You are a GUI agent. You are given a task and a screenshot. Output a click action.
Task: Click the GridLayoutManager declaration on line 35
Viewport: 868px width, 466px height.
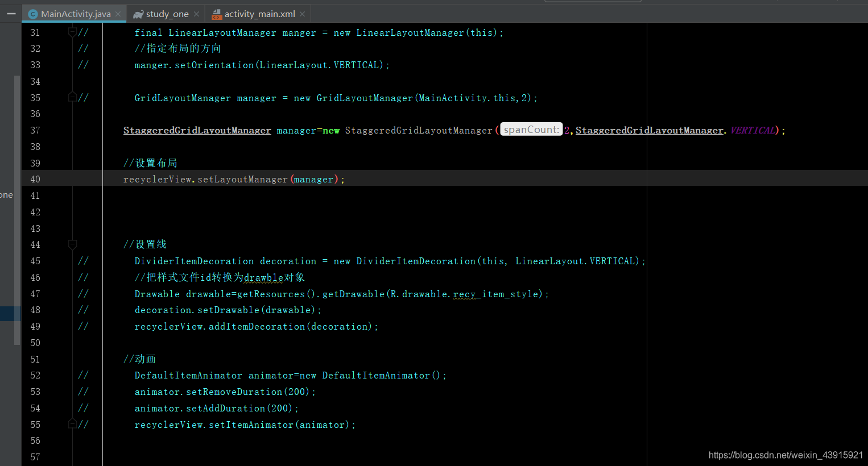click(336, 98)
